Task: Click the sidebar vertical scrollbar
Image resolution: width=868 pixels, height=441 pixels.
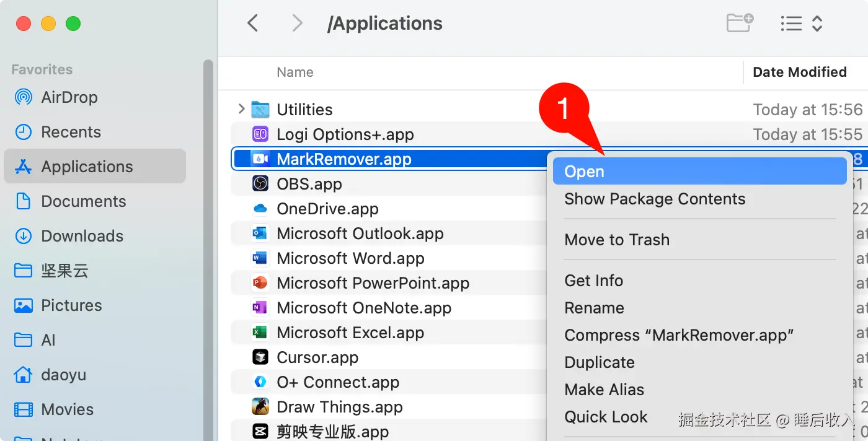Action: (208, 248)
